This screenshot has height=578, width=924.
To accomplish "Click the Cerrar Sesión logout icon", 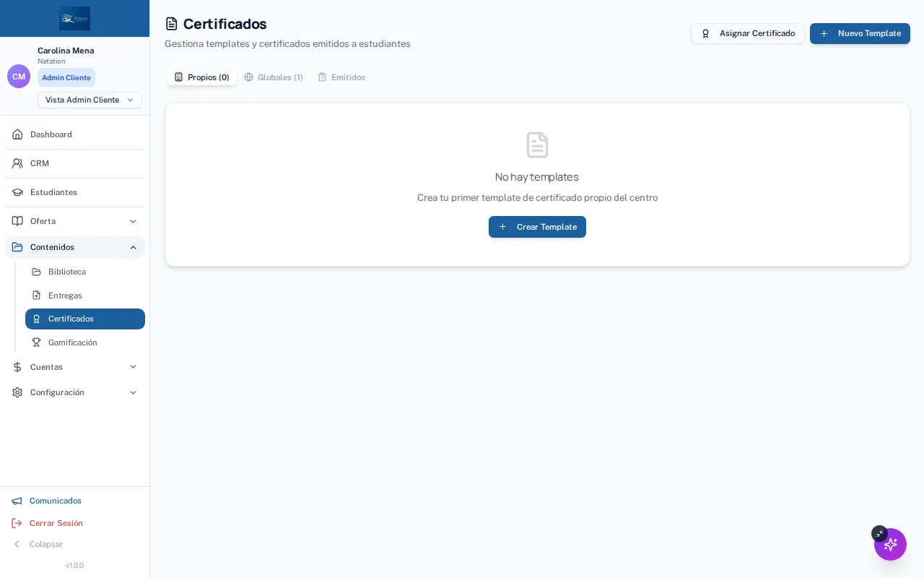I will click(x=17, y=523).
